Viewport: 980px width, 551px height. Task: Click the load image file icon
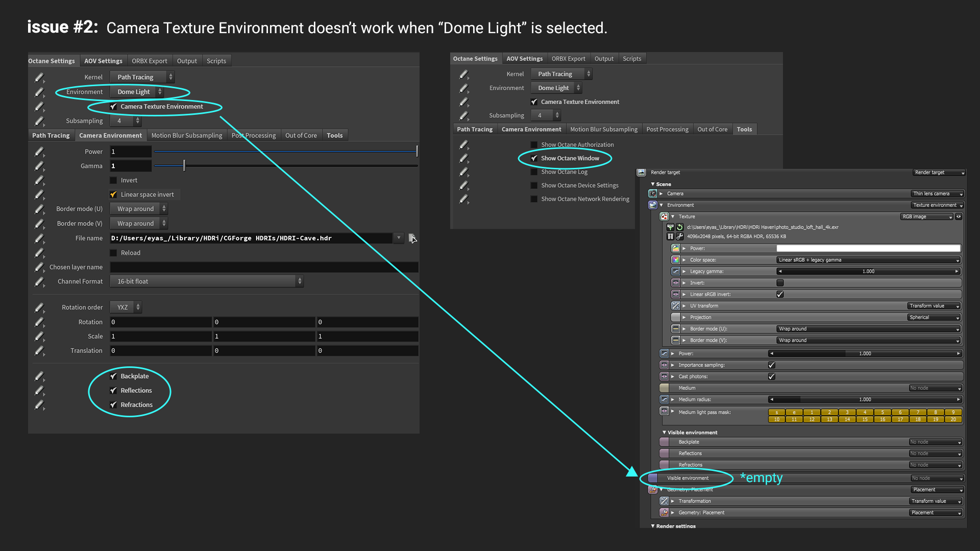coord(671,227)
